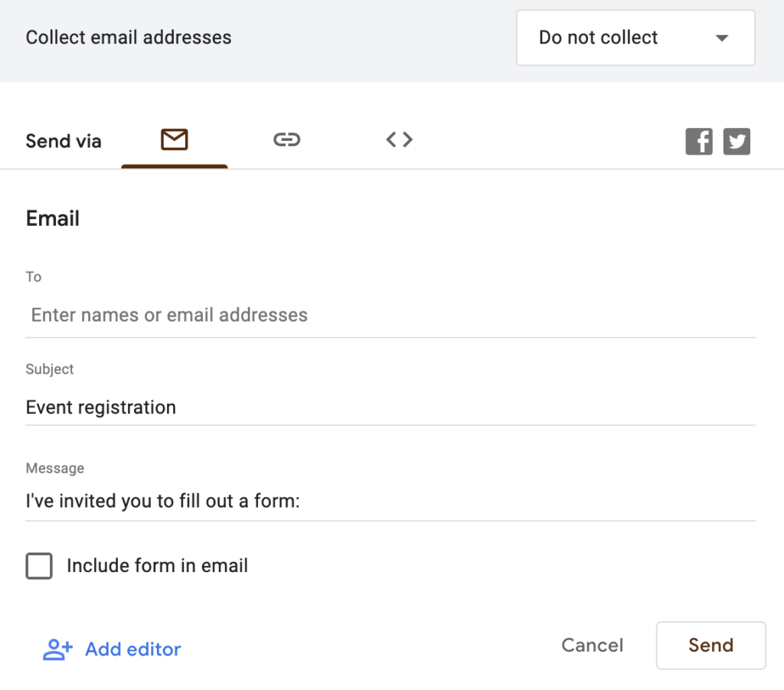Click the add person icon beside Add editor
Screen dimensions: 784x690
(56, 649)
